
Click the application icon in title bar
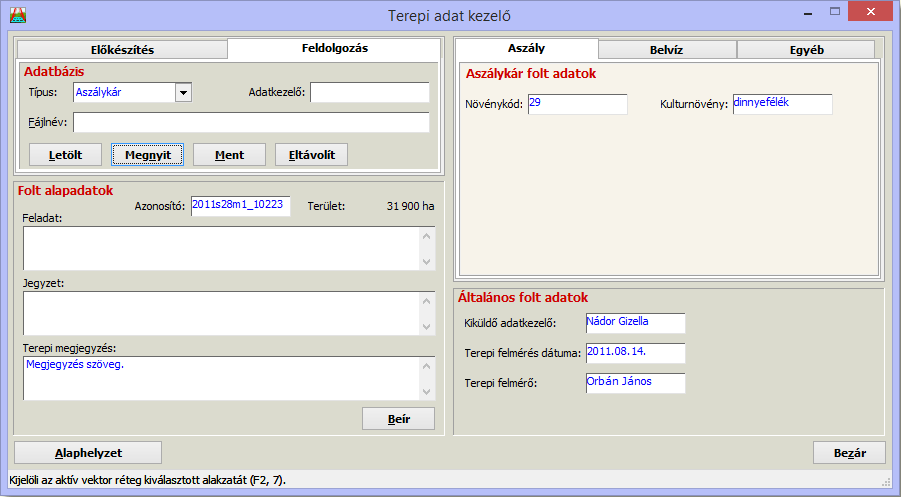pyautogui.click(x=17, y=15)
